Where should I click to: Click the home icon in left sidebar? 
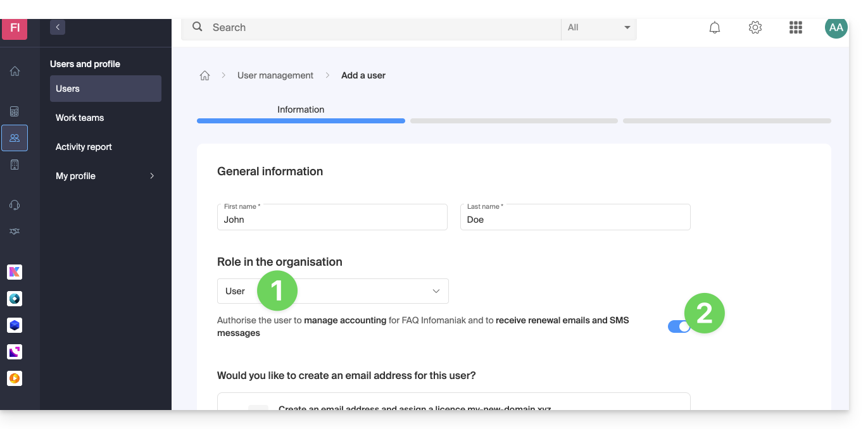pos(15,71)
